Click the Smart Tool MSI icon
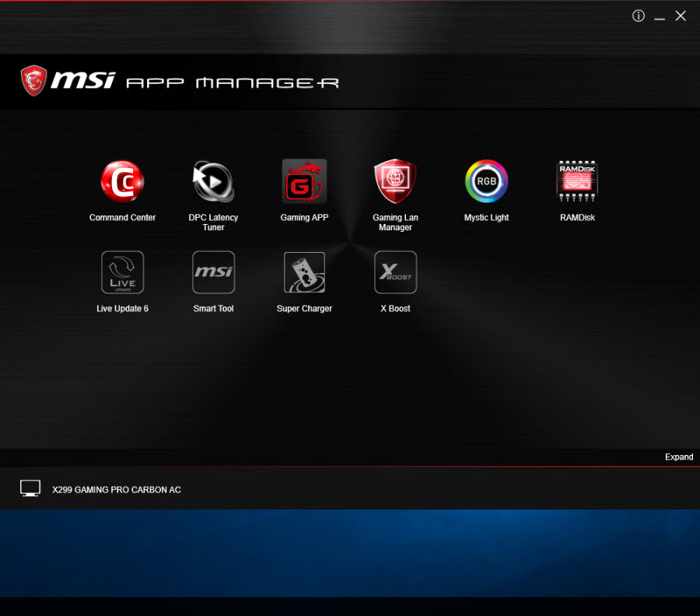Viewport: 700px width, 616px height. tap(213, 272)
